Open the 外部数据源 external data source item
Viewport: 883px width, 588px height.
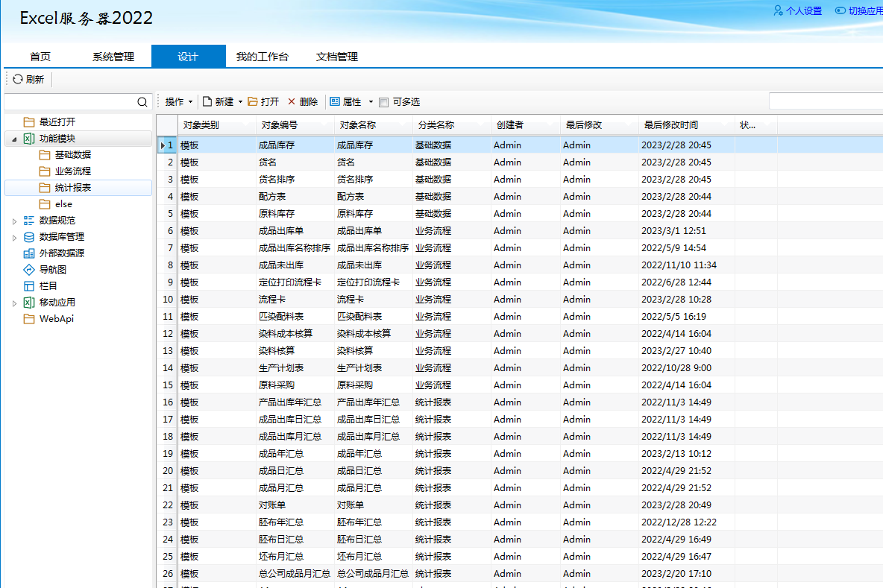click(61, 253)
